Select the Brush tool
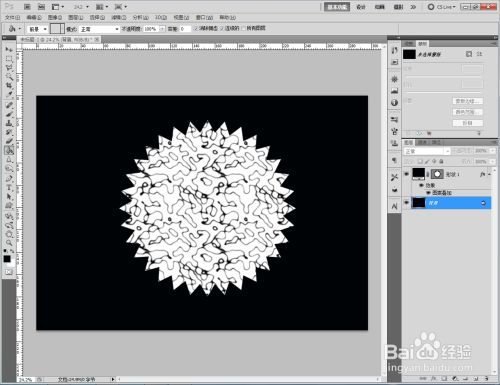 pos(9,114)
